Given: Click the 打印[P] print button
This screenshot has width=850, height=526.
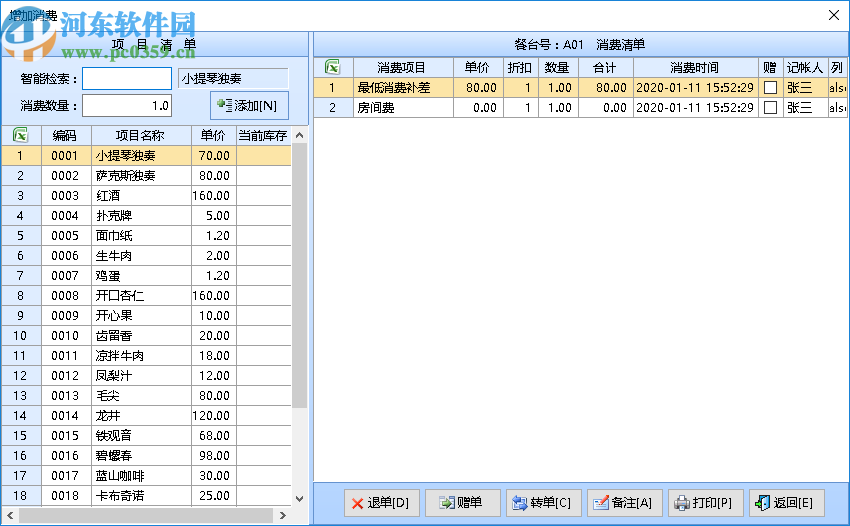Looking at the screenshot, I should point(705,503).
